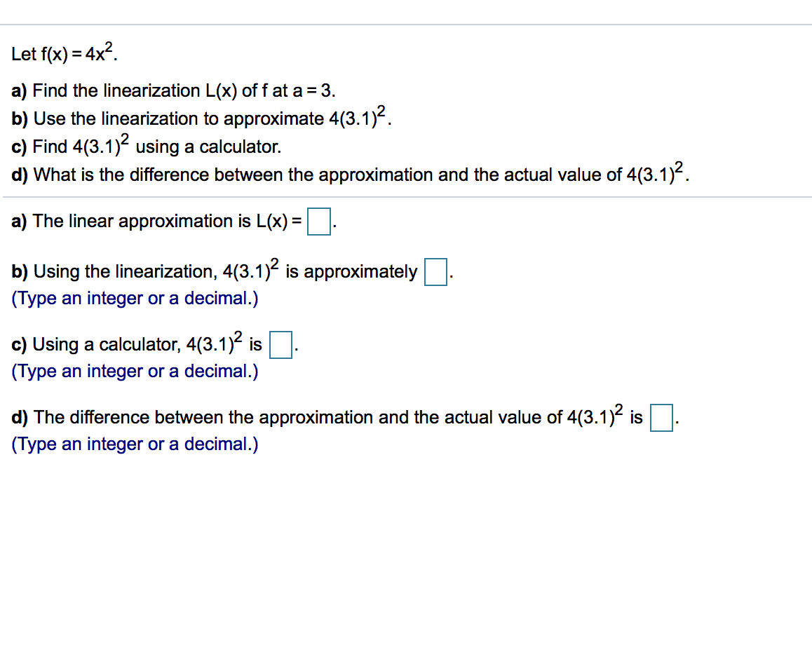
Task: Click the divider line below the problem statement
Action: [406, 196]
